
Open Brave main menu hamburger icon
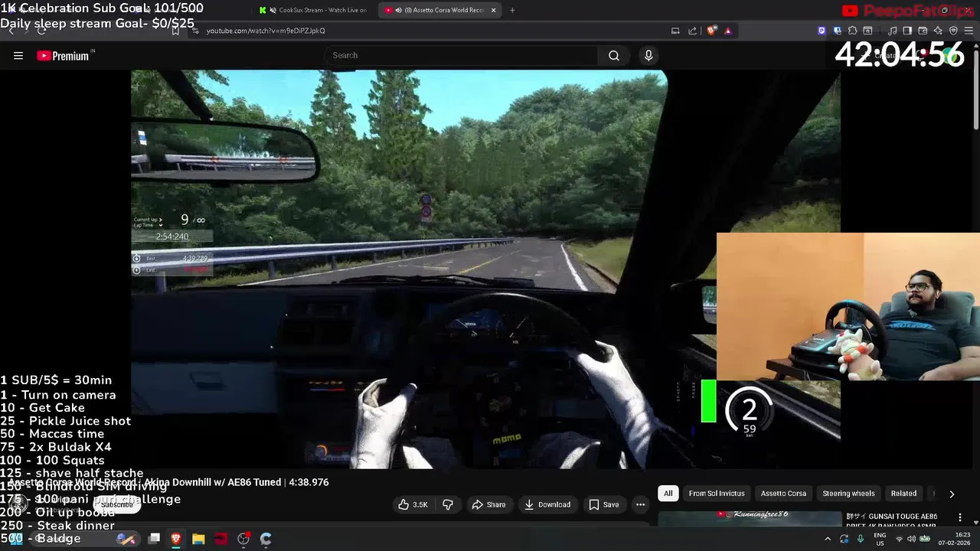[969, 31]
